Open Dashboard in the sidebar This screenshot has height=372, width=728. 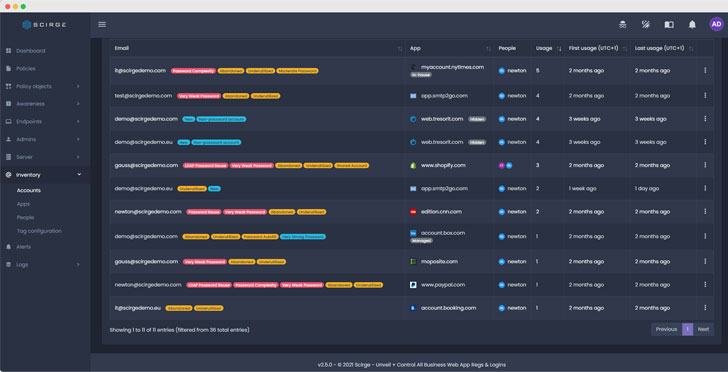[x=31, y=51]
